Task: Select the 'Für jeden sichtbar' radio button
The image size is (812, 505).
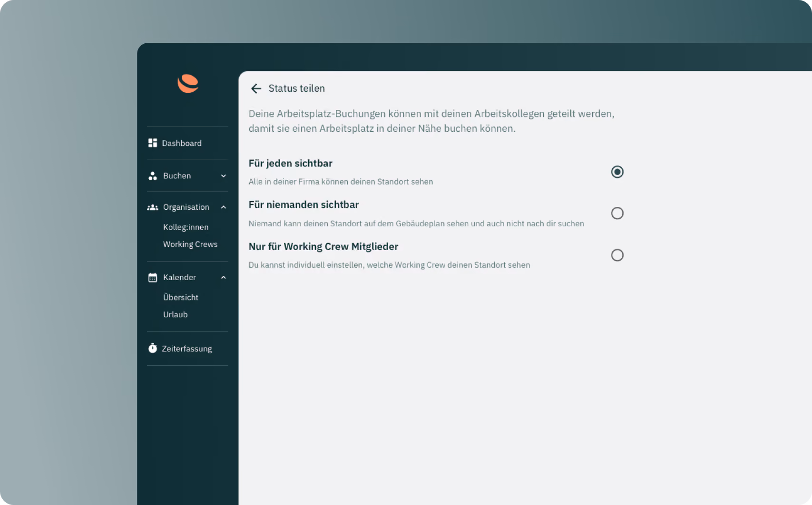Action: (617, 172)
